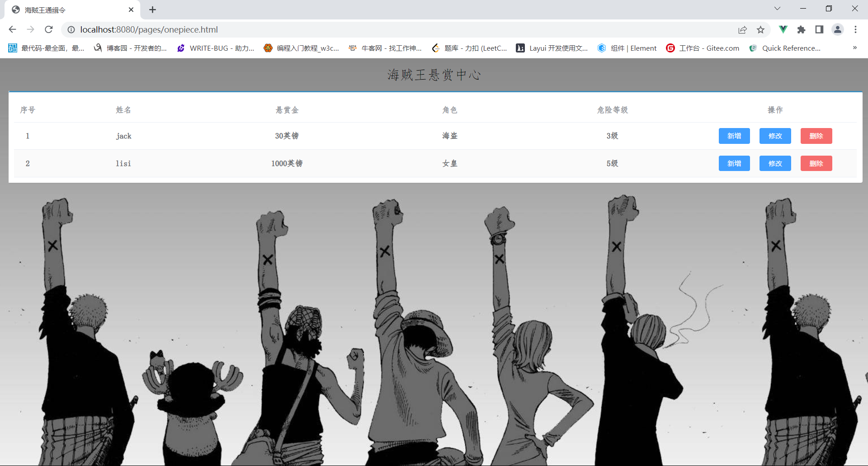Open 题库 力扣 LeetCode bookmark
The height and width of the screenshot is (466, 868).
(469, 48)
